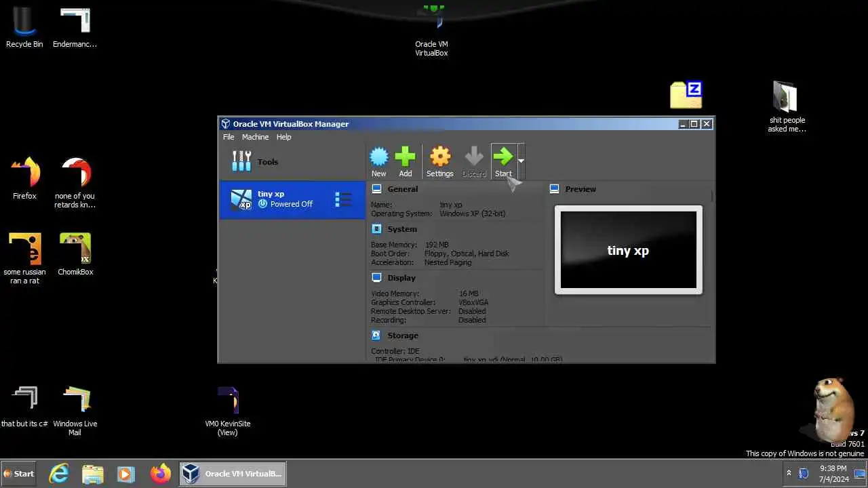
Task: Select the VM0 KevinSite (View) desktop icon
Action: coord(228,410)
